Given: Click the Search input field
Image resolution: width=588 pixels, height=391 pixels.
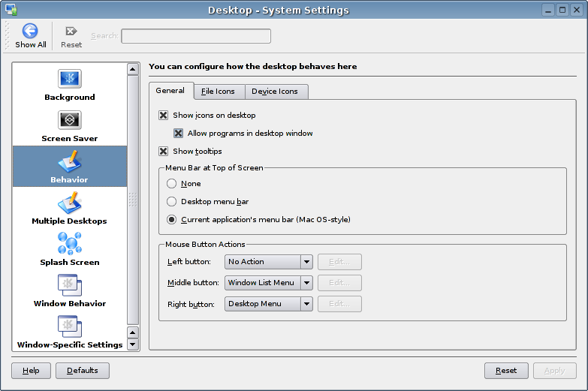Looking at the screenshot, I should (x=196, y=36).
